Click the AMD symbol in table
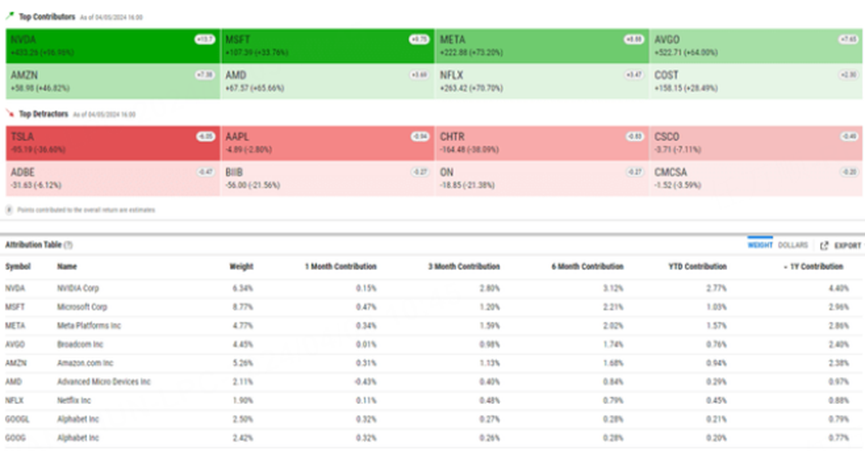 [14, 382]
